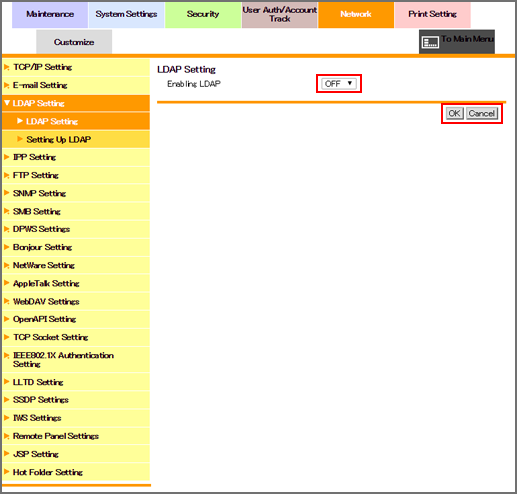Go to the Customize tab
This screenshot has height=494, width=517.
74,42
